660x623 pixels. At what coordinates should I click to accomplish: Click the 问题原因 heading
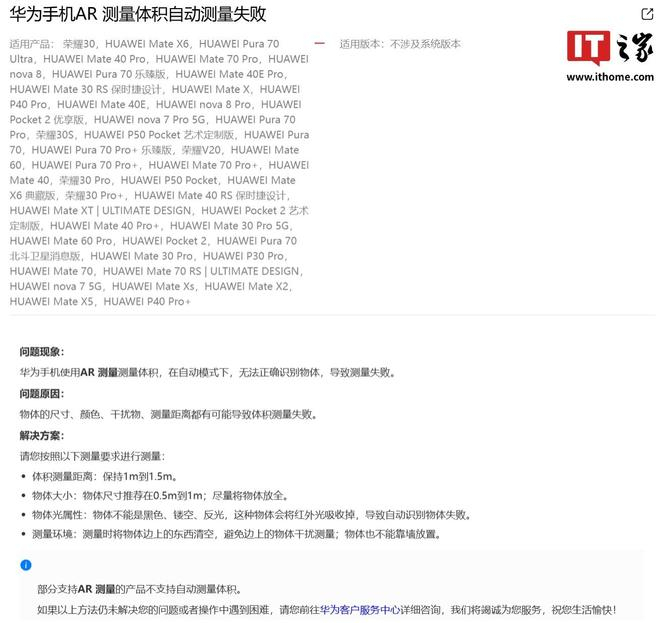coord(42,394)
